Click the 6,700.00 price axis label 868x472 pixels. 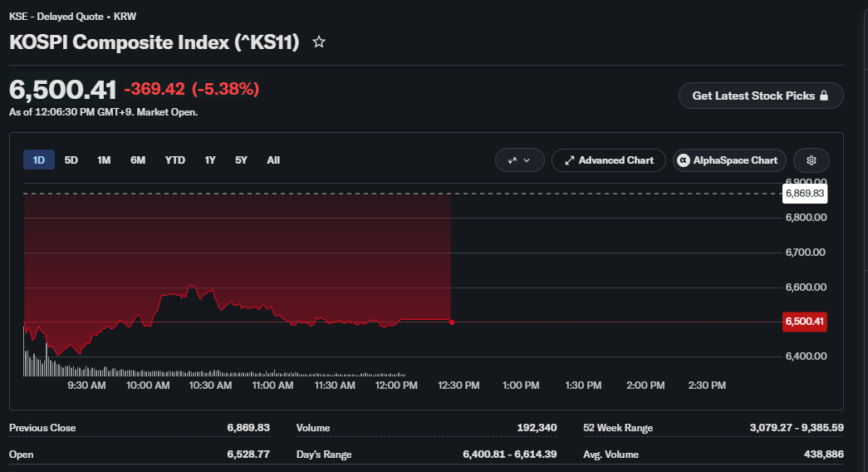[x=806, y=252]
